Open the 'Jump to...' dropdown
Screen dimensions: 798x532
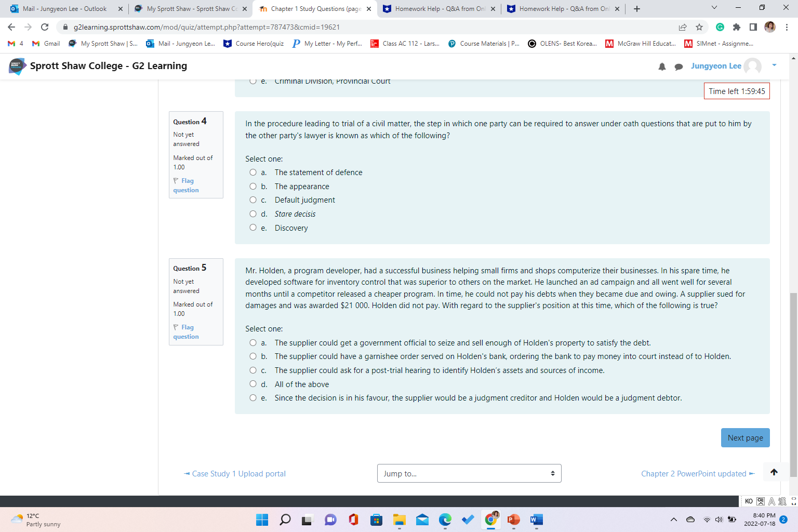469,473
